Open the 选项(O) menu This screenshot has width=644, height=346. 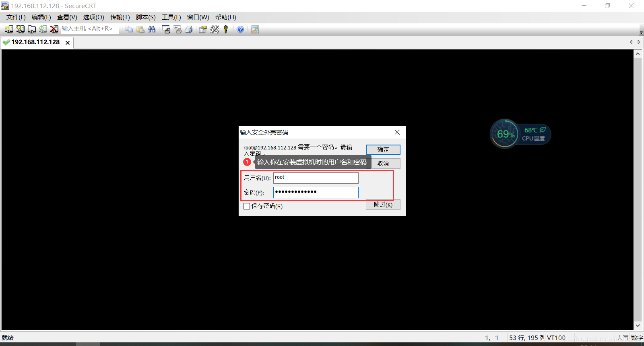pos(94,17)
